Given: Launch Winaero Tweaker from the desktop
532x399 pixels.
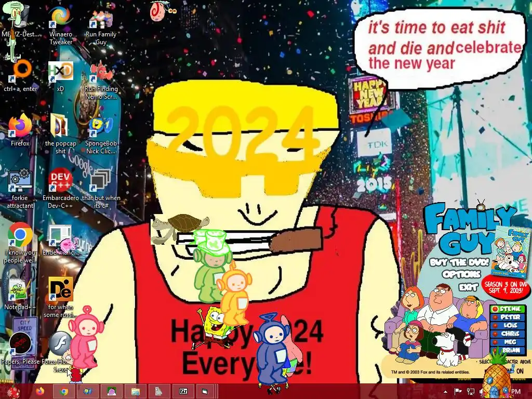Looking at the screenshot, I should (60, 25).
